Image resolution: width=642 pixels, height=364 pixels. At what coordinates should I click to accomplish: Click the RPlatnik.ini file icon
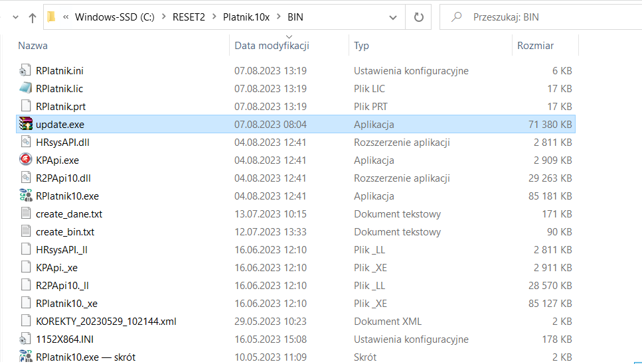25,70
